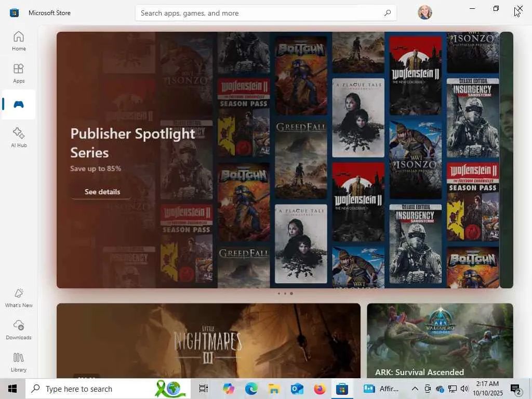The image size is (532, 399).
Task: Open the OneDrive cloud tray icon
Action: (x=440, y=389)
